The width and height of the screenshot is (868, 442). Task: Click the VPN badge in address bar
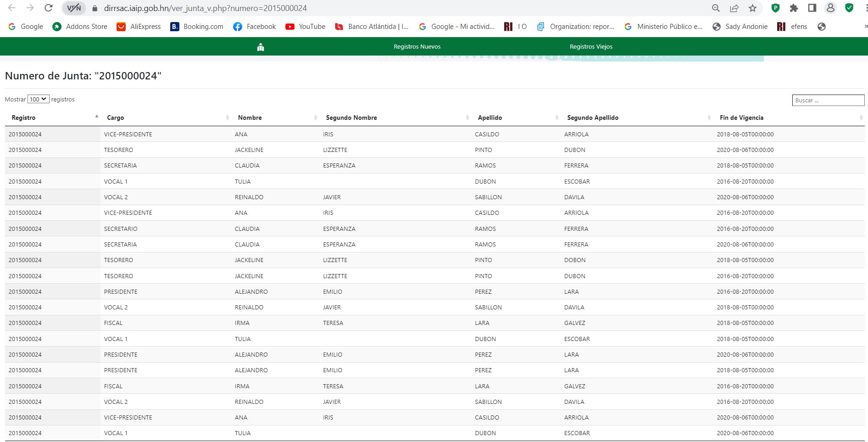pyautogui.click(x=74, y=8)
